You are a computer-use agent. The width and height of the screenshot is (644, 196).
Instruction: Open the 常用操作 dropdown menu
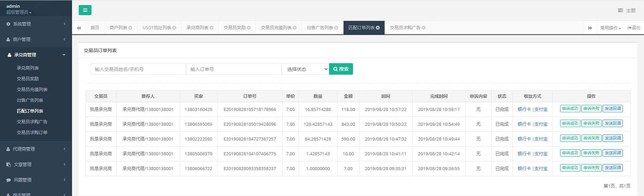610,28
